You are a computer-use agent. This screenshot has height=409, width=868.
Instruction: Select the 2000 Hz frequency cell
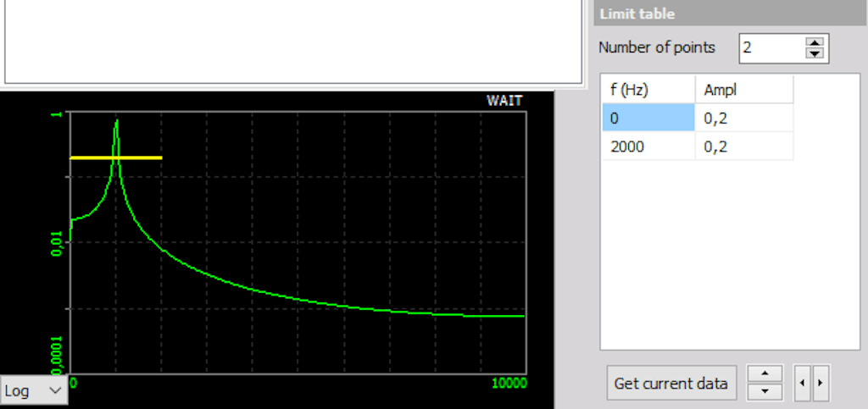[x=648, y=146]
